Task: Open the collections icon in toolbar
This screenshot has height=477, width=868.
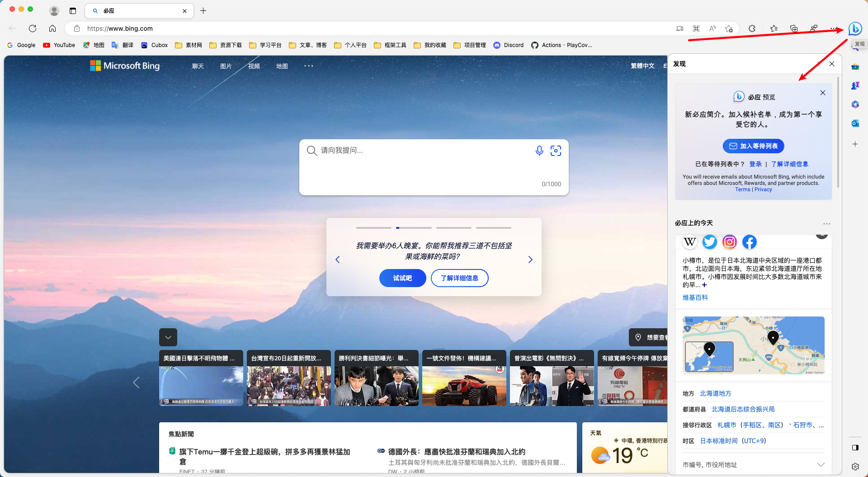Action: 794,28
